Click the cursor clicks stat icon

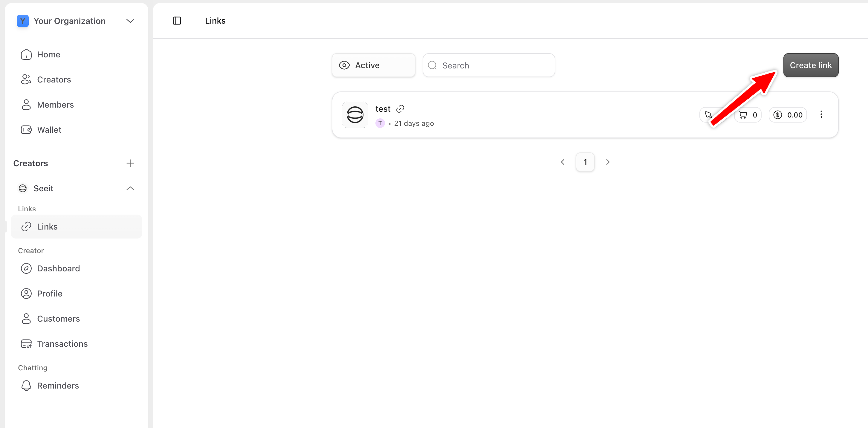click(708, 115)
